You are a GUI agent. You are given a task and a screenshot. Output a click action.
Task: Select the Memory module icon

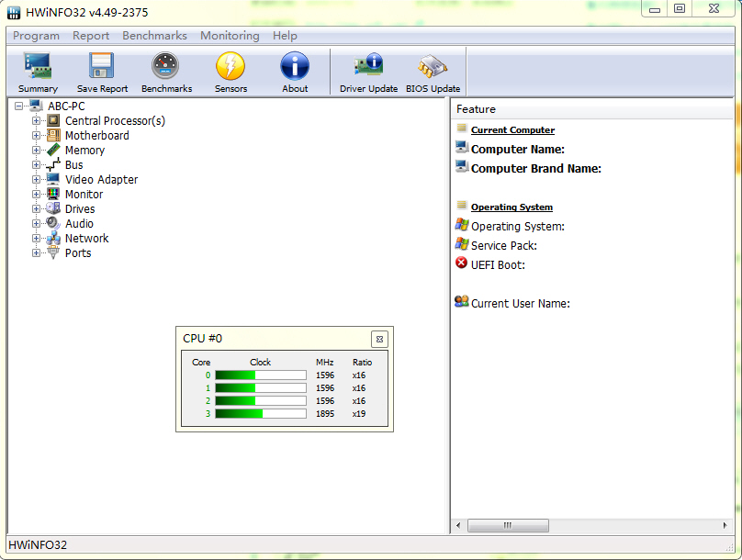coord(53,150)
